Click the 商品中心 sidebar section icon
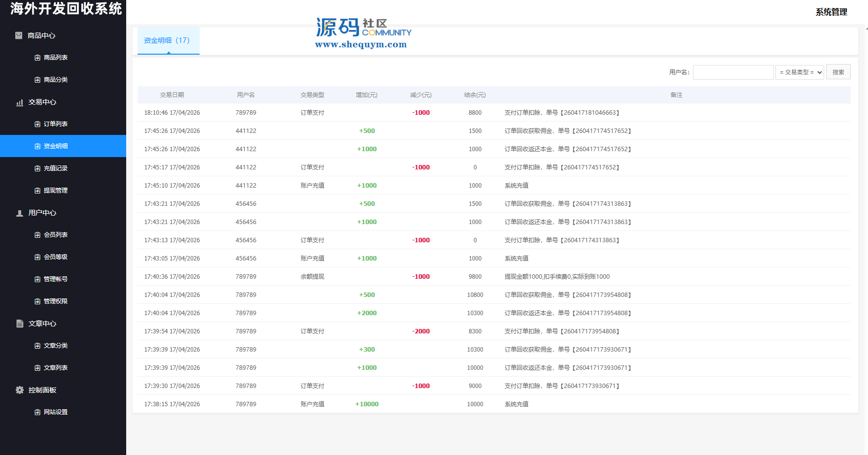The width and height of the screenshot is (868, 455). (x=19, y=35)
